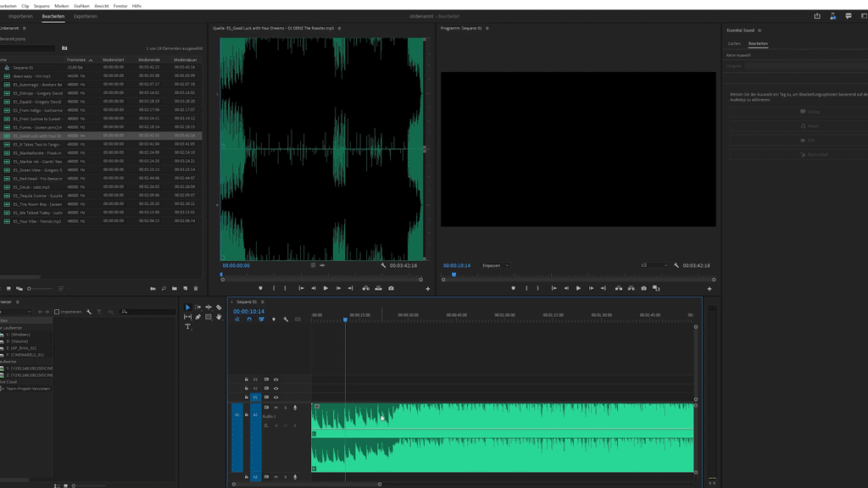
Task: Switch to the Exportieren workspace tab
Action: (x=85, y=16)
